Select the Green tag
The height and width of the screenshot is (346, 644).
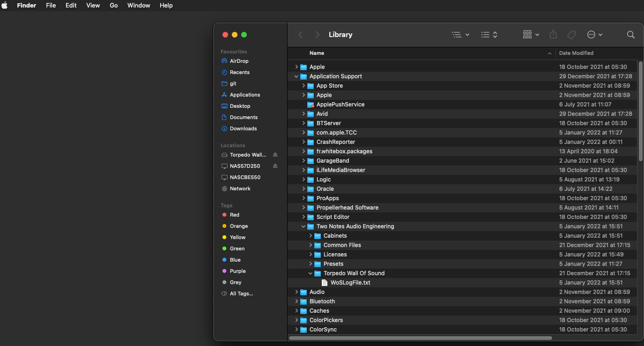click(x=237, y=248)
